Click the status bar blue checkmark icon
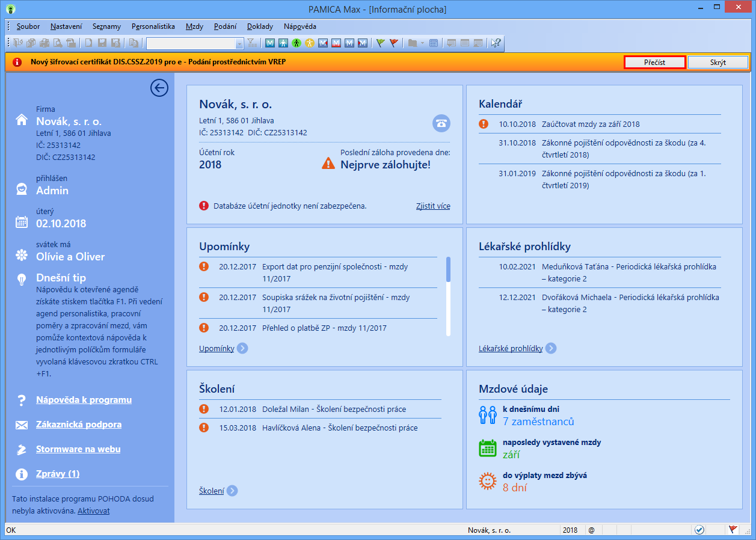The height and width of the screenshot is (540, 756). click(699, 530)
